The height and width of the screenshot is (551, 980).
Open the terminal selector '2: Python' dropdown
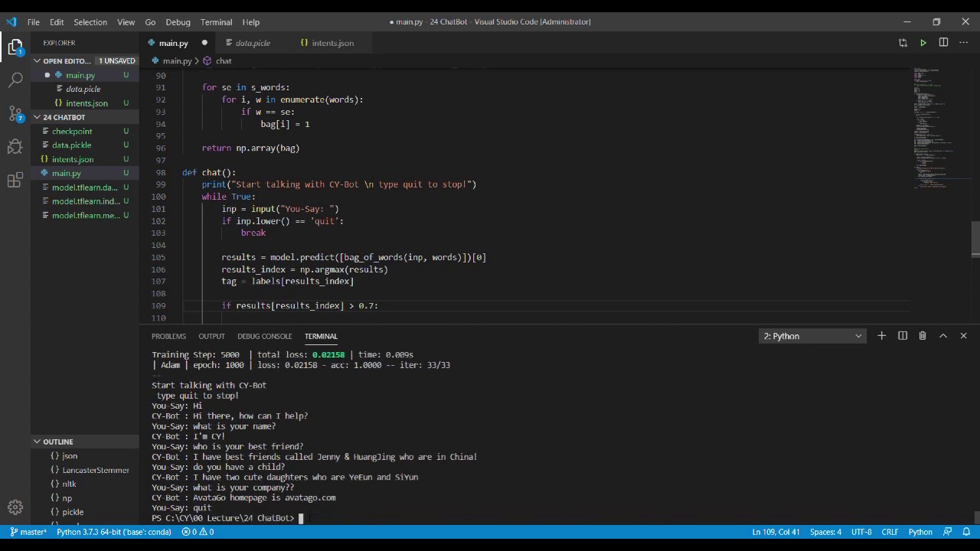[812, 336]
